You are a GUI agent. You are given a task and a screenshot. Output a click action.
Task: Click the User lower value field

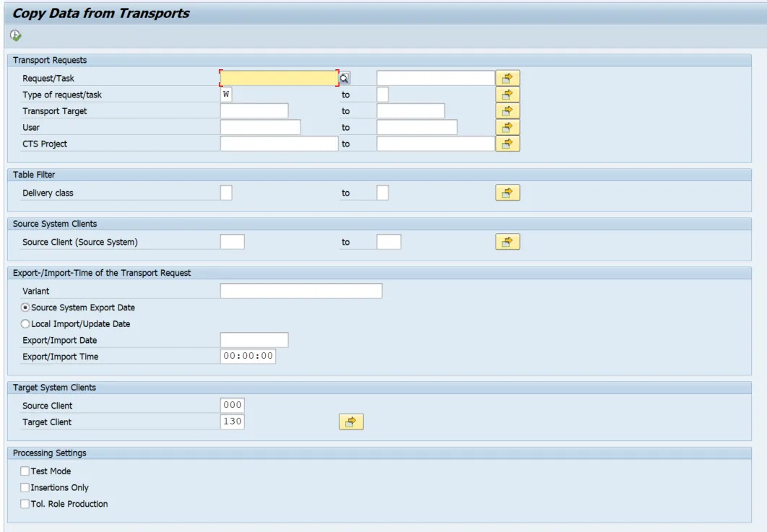click(x=260, y=127)
